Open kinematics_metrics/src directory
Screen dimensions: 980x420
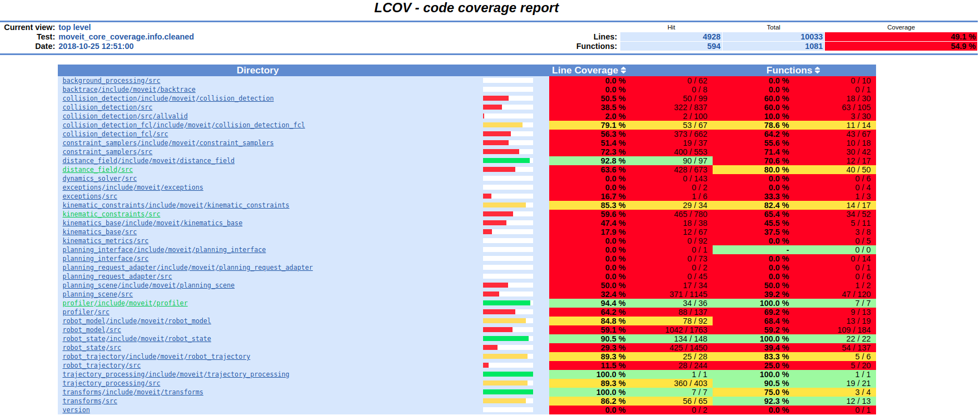(x=106, y=241)
